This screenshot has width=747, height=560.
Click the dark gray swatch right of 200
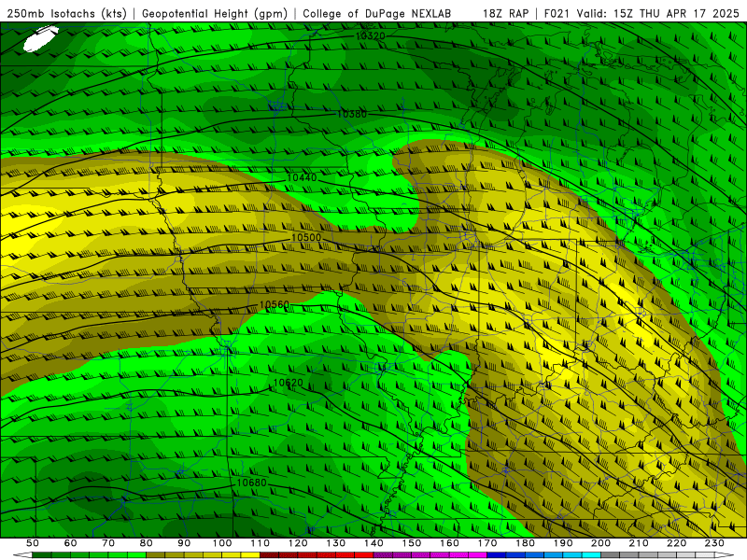[x=611, y=555]
